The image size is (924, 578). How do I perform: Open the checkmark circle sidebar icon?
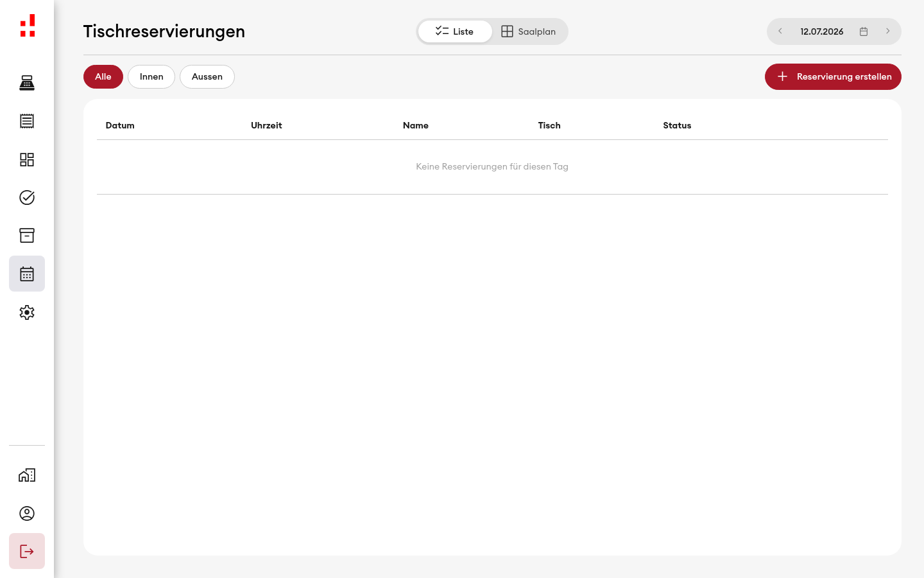tap(27, 197)
